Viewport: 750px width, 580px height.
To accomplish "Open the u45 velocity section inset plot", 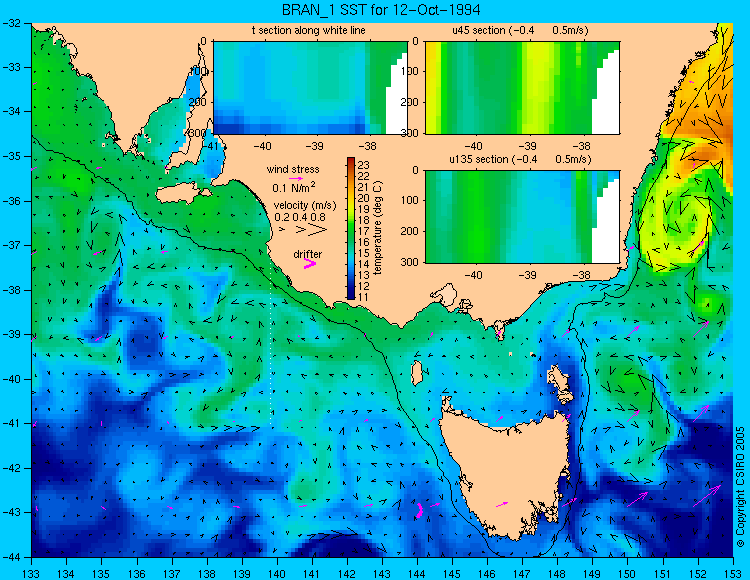I will 522,88.
